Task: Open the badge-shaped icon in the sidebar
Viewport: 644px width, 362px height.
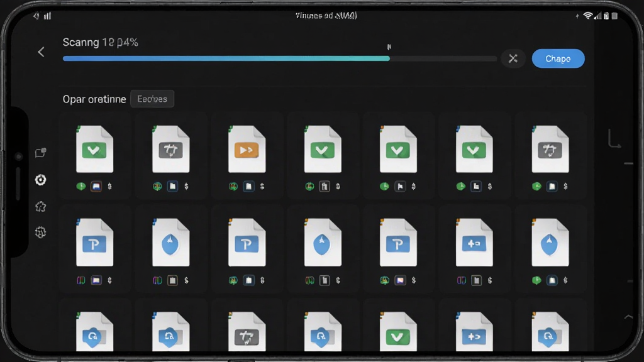Action: [40, 206]
